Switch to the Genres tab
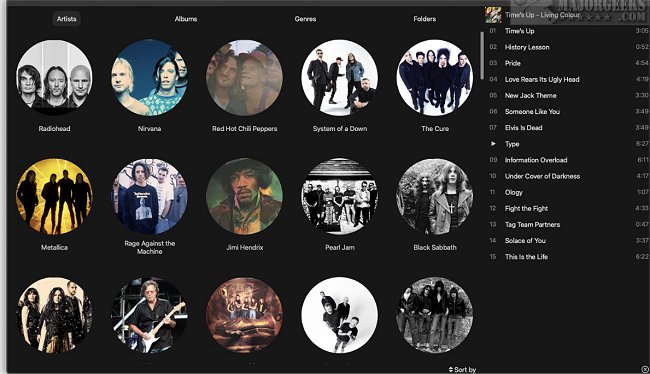Screen dimensions: 650x374 tap(306, 19)
